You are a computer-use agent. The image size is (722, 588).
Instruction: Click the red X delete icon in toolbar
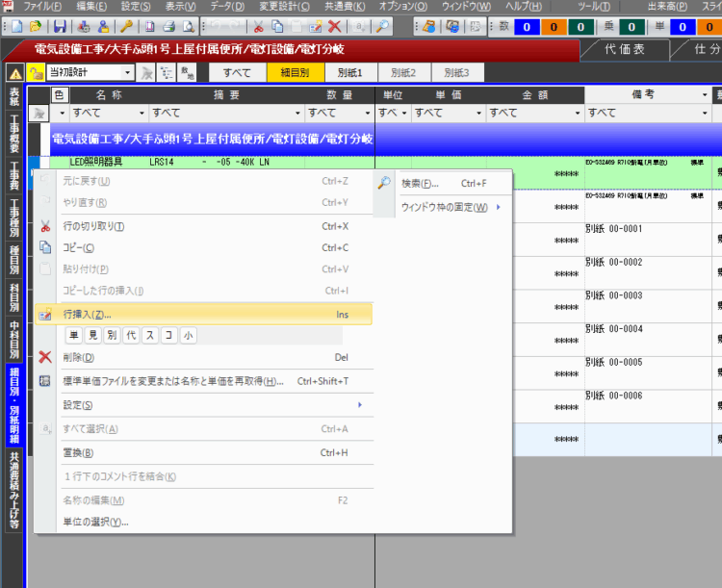tap(334, 27)
